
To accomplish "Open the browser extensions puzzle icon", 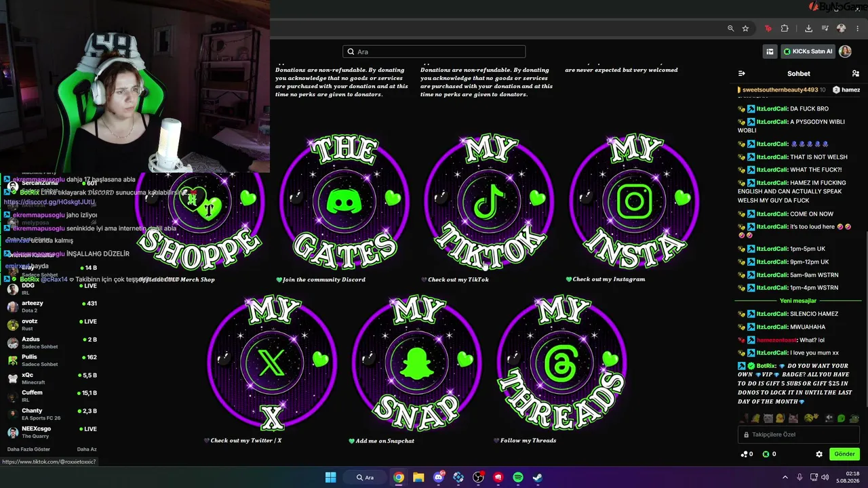I will click(785, 28).
